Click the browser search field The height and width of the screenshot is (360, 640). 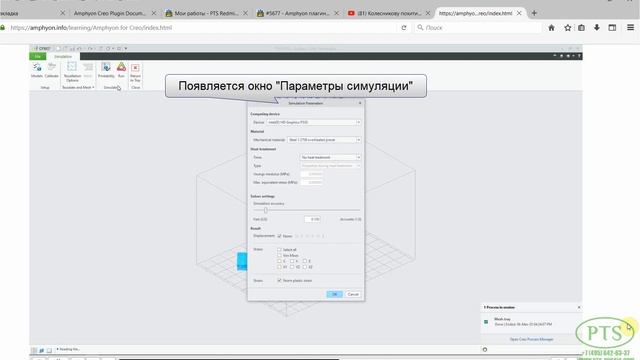click(478, 28)
